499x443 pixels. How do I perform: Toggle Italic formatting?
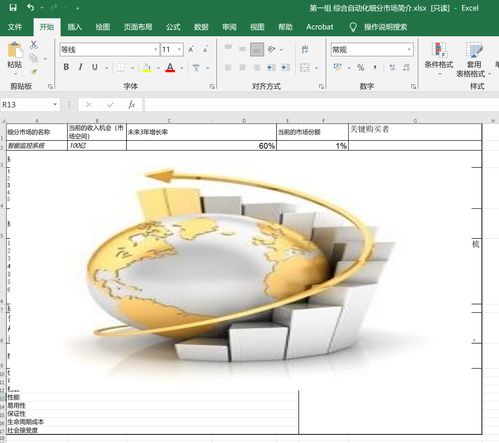(80, 67)
